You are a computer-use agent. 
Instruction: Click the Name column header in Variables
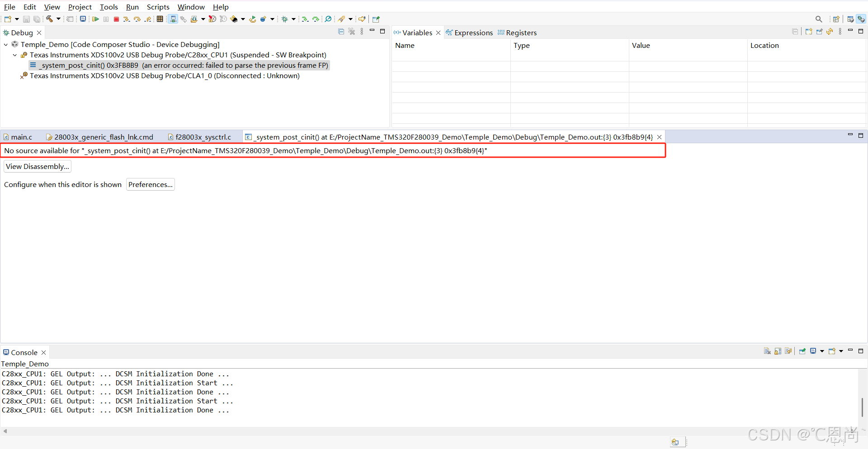point(451,45)
